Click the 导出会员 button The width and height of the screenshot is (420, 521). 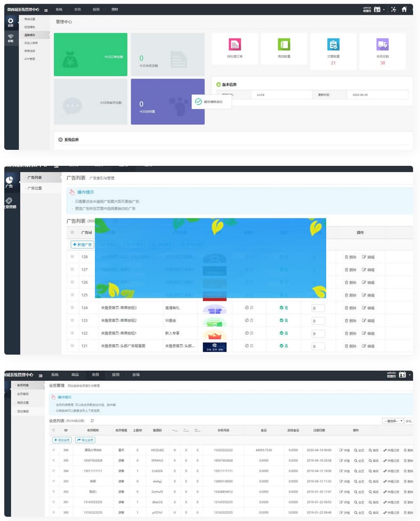[85, 440]
